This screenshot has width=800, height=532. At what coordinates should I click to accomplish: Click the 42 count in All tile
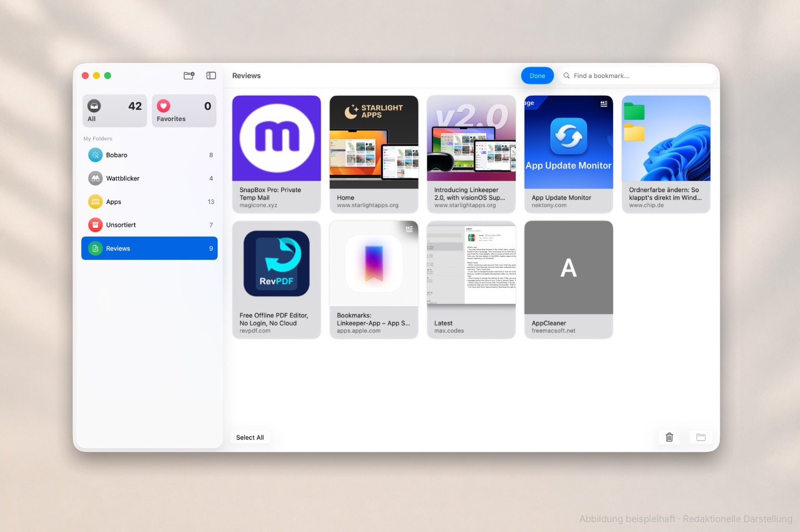pyautogui.click(x=135, y=106)
